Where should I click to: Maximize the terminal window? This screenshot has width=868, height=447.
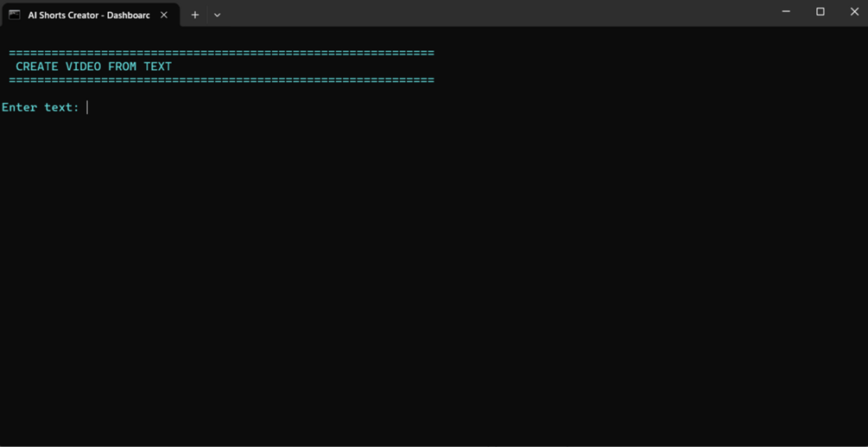pyautogui.click(x=820, y=11)
